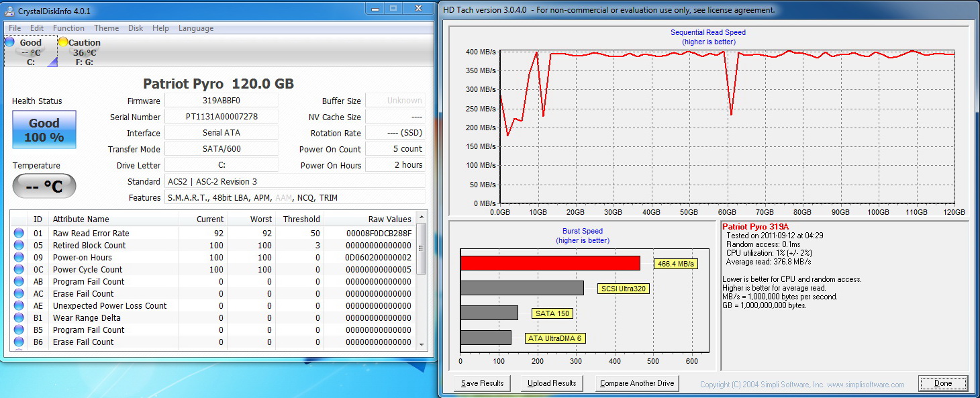Click the Features S.M.A.R.T. field

(295, 197)
